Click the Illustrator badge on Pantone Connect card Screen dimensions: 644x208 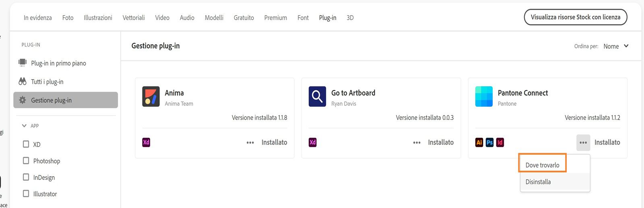coord(479,142)
